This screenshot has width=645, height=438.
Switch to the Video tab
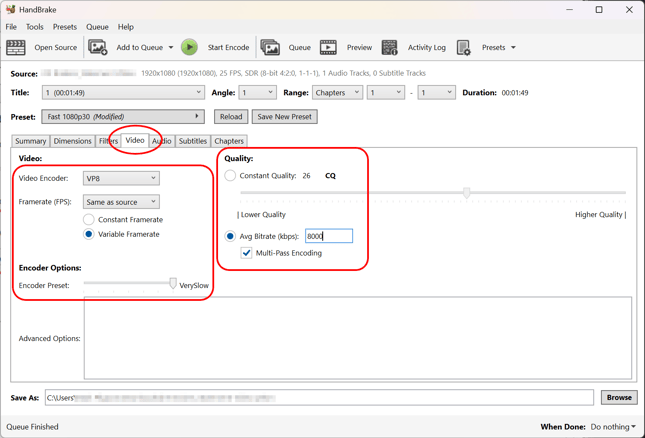(x=135, y=140)
